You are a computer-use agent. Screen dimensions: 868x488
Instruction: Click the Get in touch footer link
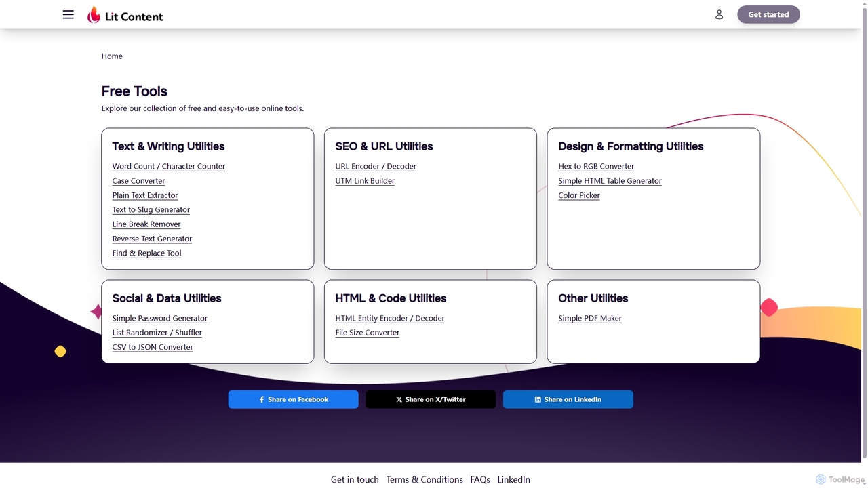point(355,479)
